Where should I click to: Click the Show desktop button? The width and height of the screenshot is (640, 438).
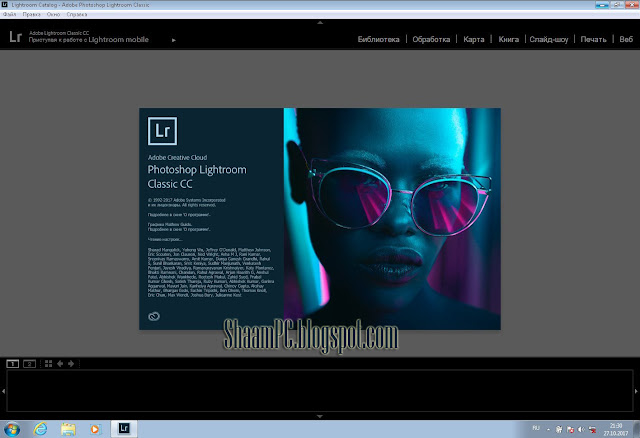[636, 429]
